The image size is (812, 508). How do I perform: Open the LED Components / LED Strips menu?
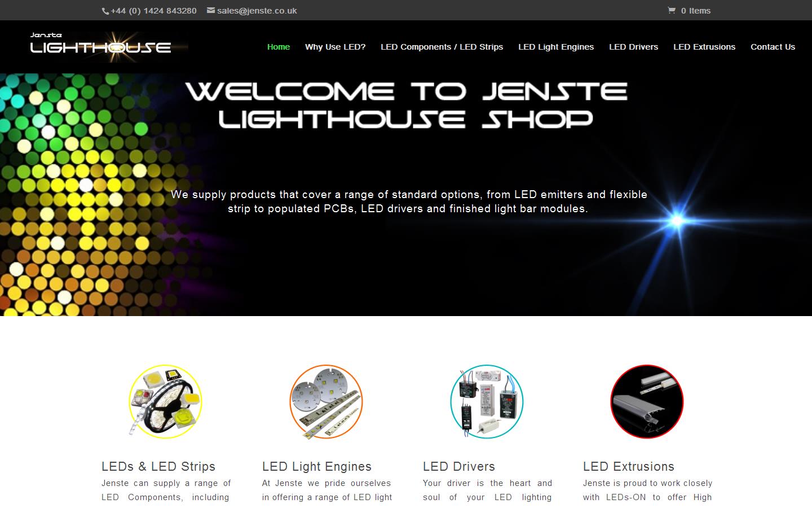pyautogui.click(x=442, y=47)
